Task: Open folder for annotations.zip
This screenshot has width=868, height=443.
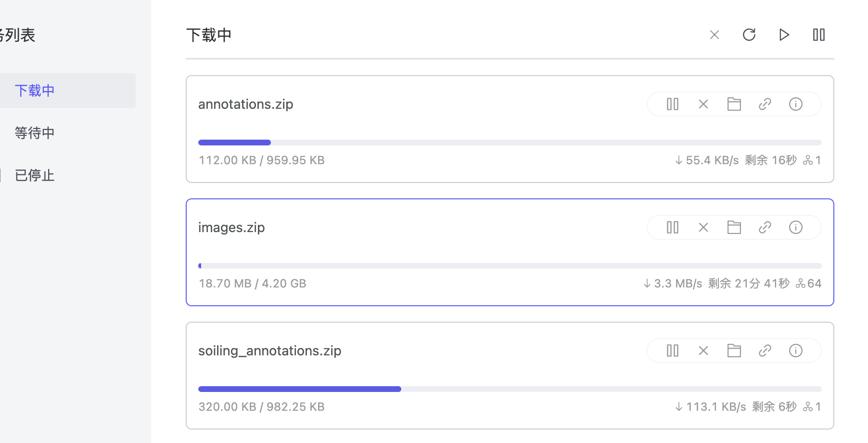Action: tap(734, 104)
